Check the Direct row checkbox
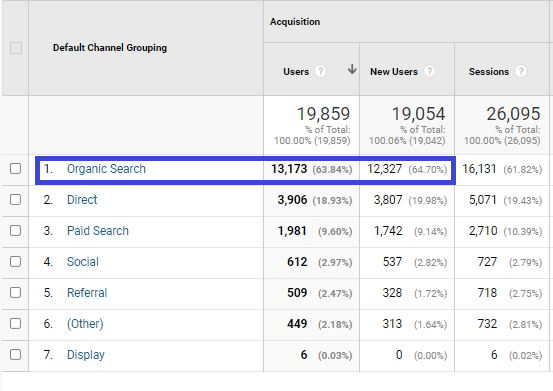Viewport: 553px width, 391px height. point(16,200)
